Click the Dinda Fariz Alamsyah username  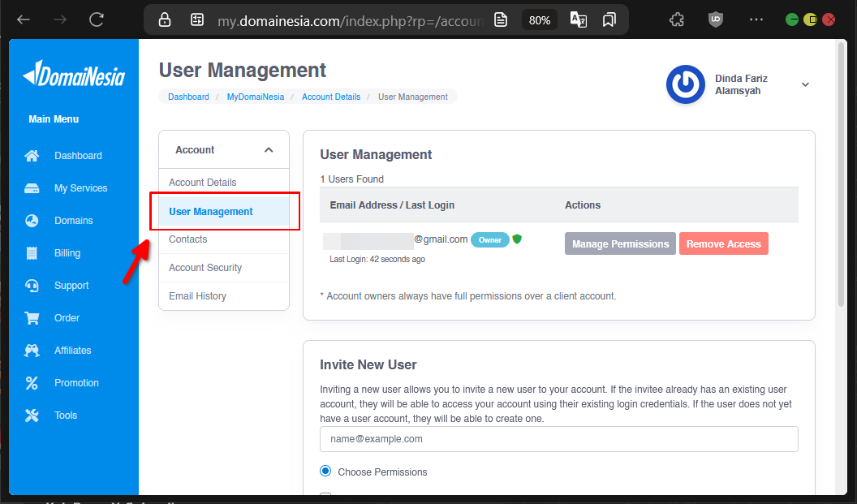coord(741,84)
